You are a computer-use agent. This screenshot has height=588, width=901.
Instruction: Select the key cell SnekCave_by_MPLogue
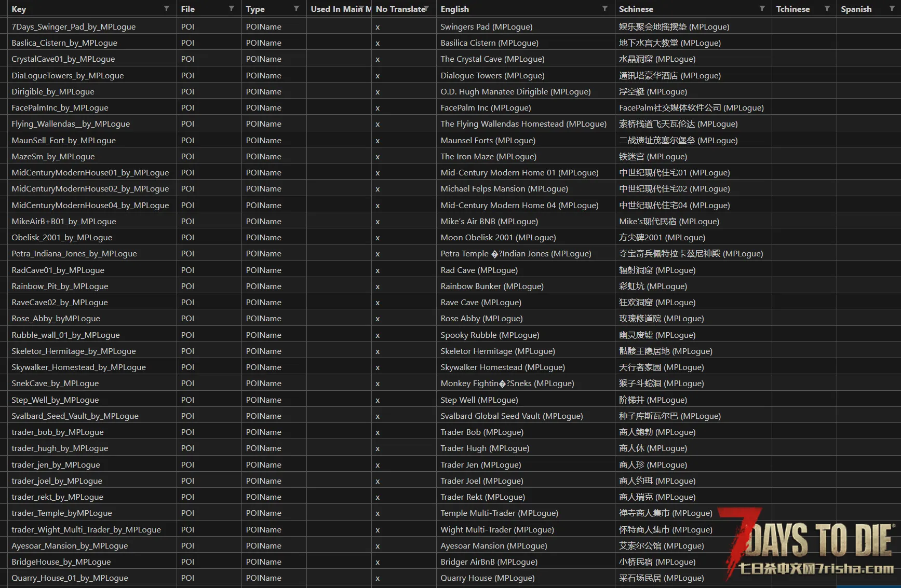click(92, 383)
